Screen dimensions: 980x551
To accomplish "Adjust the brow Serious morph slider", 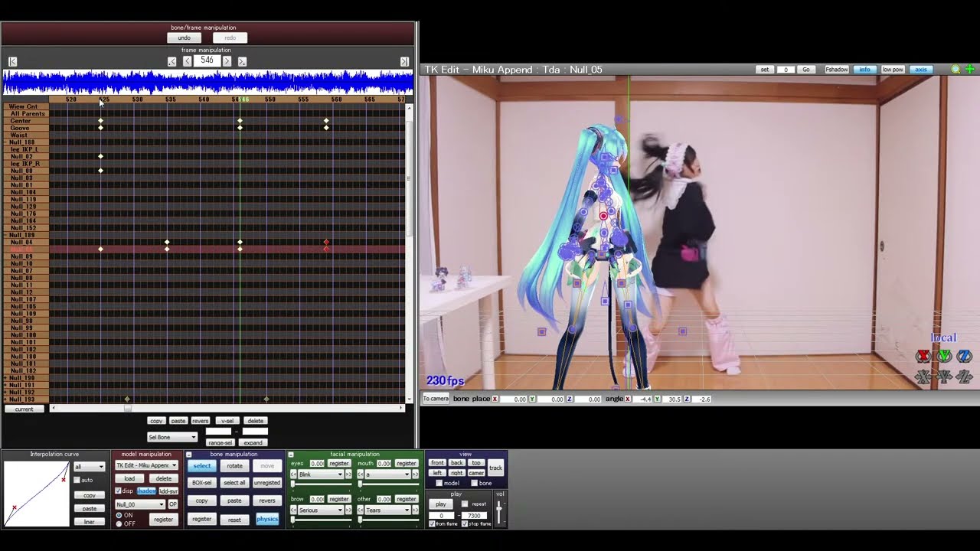I will pos(322,520).
